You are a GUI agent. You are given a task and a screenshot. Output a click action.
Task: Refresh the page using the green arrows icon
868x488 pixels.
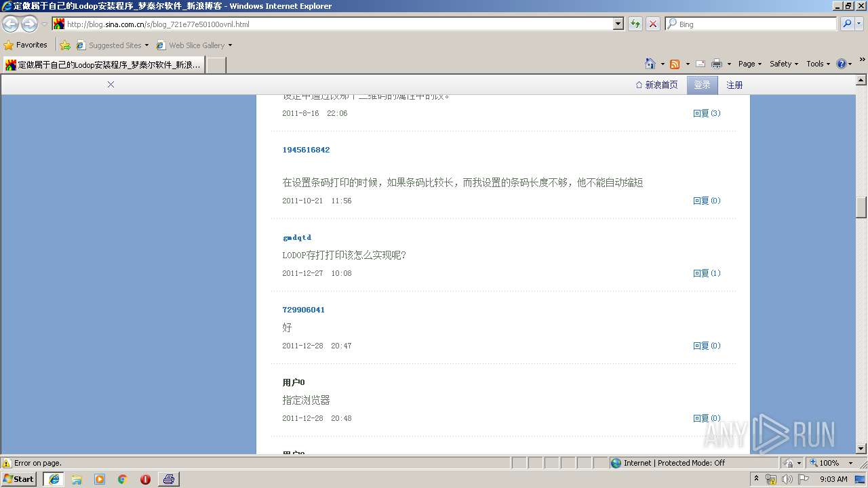[635, 24]
